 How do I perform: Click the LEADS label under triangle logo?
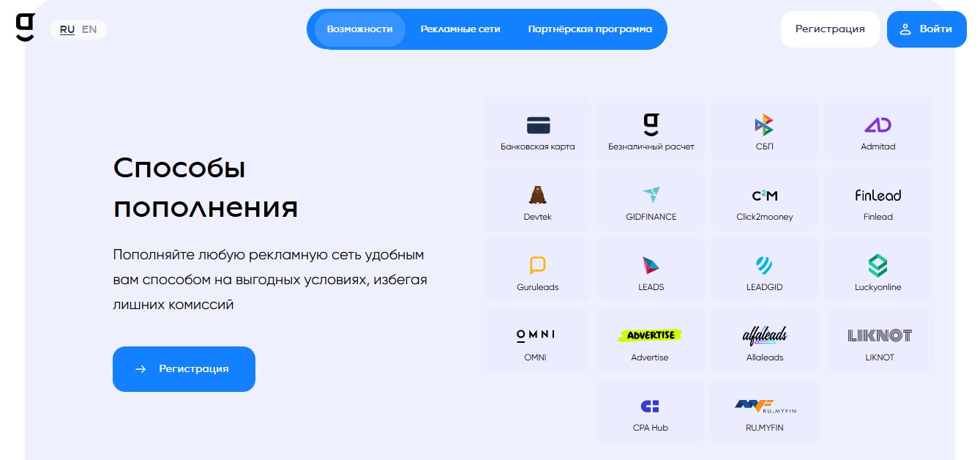651,287
